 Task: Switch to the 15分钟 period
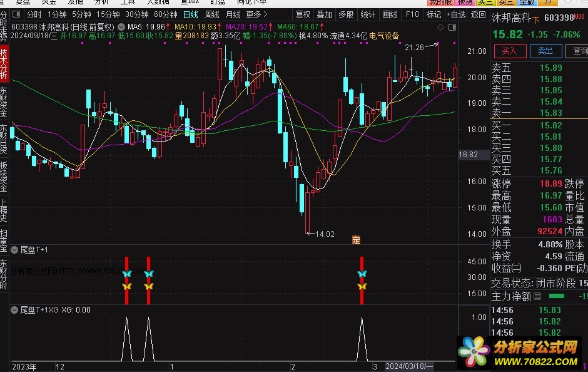click(108, 14)
